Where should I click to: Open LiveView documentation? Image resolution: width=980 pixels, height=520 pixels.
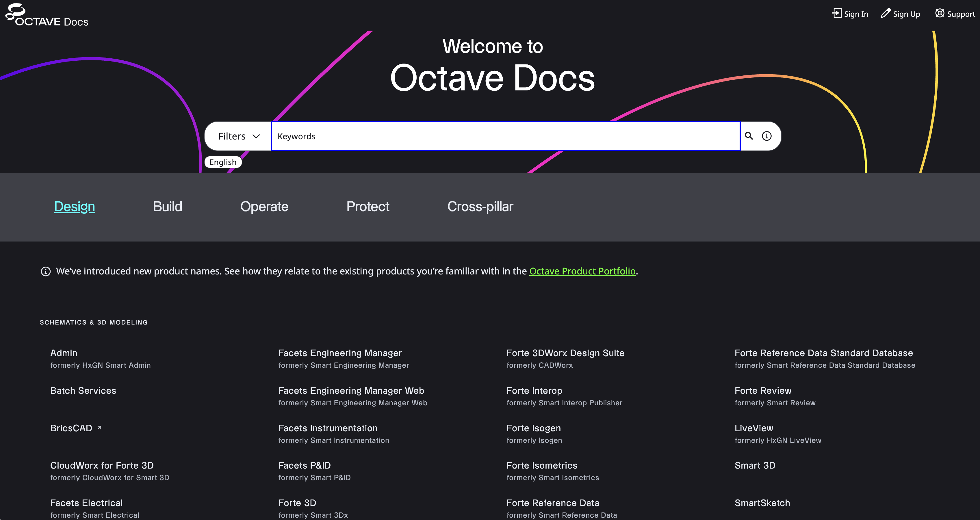click(754, 428)
